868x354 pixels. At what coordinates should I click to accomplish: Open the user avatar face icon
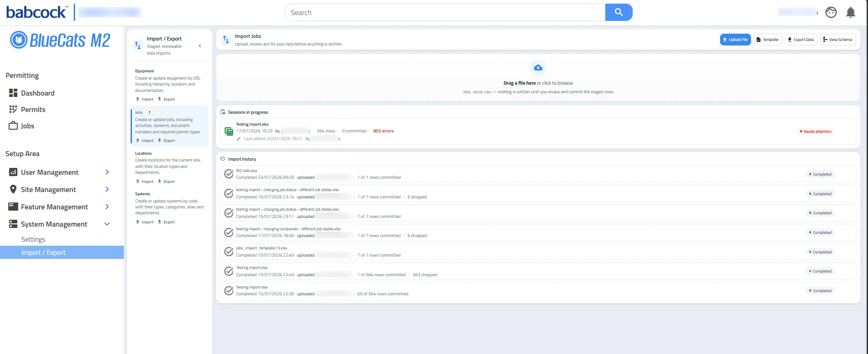click(x=831, y=12)
